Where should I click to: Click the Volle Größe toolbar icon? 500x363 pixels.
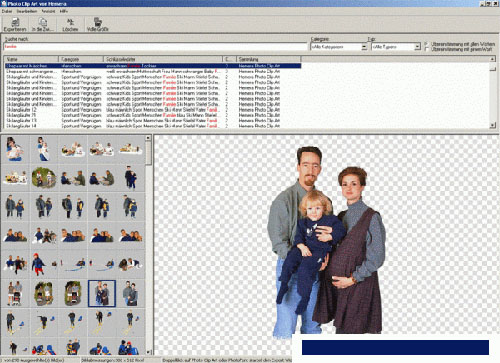(98, 24)
